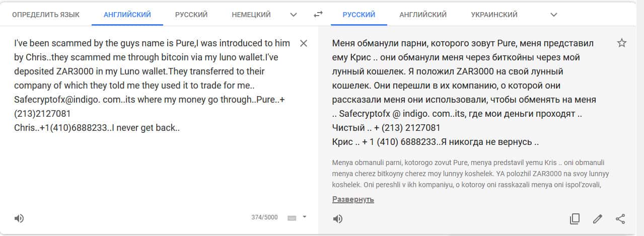The image size is (644, 236).
Task: Expand more source languages list
Action: tap(294, 15)
